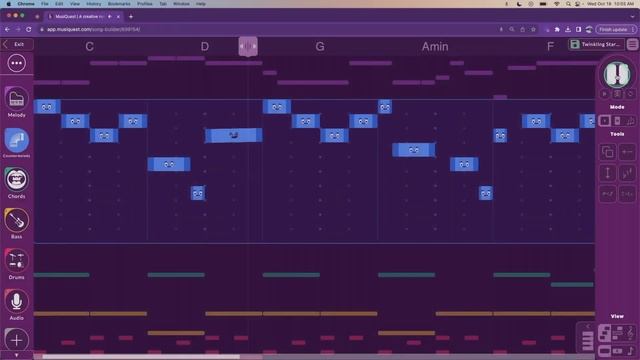Open the Window menu
The image size is (640, 360).
[181, 4]
